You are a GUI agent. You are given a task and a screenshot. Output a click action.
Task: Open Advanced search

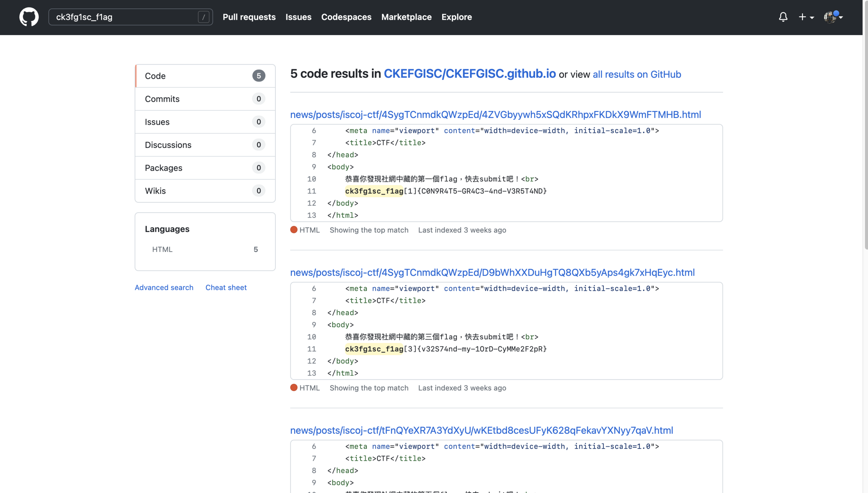164,287
